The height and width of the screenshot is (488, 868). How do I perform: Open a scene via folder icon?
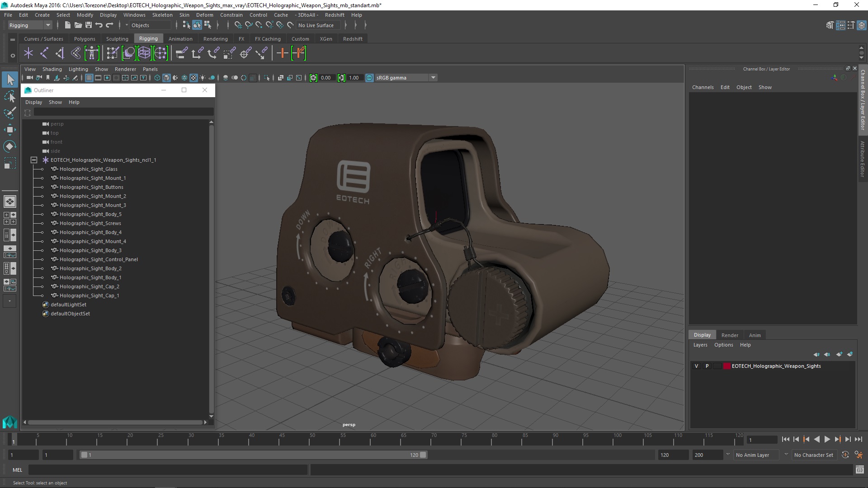click(78, 25)
